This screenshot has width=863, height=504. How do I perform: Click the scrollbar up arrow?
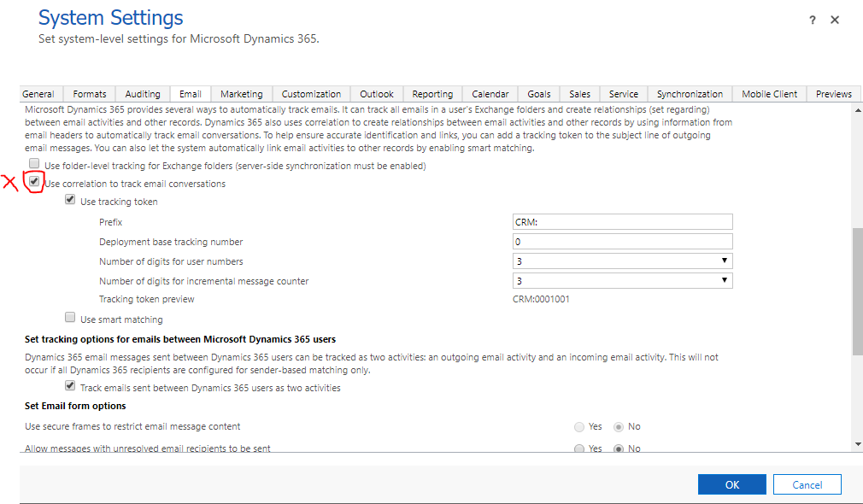[858, 110]
